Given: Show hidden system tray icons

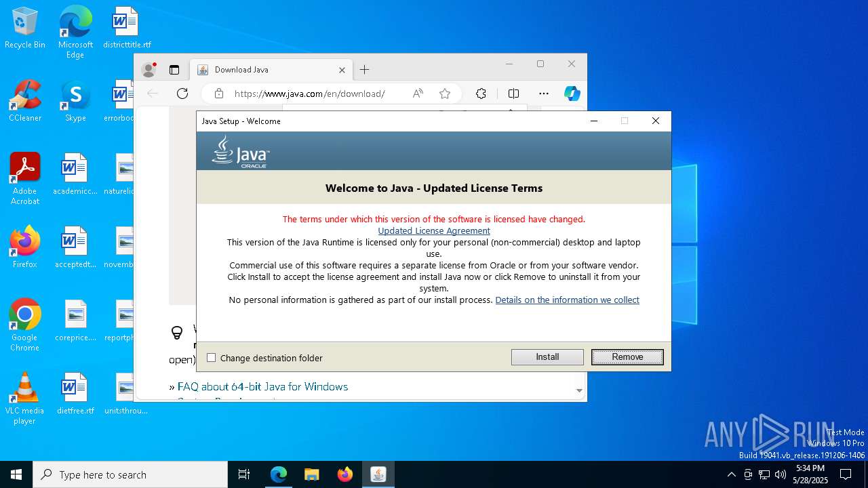Looking at the screenshot, I should [731, 474].
